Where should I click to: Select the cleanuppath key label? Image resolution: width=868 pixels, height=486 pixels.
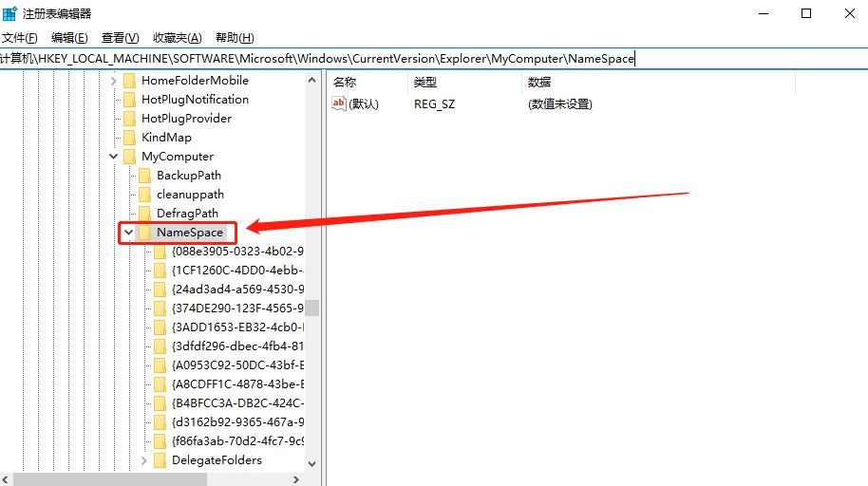coord(191,195)
